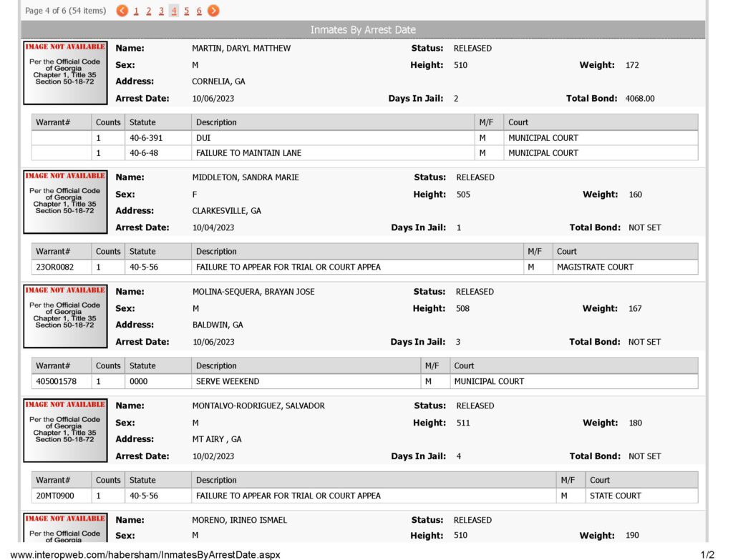Image resolution: width=733 pixels, height=560 pixels.
Task: Click the Inmates By Arrest Date header
Action: [x=363, y=29]
